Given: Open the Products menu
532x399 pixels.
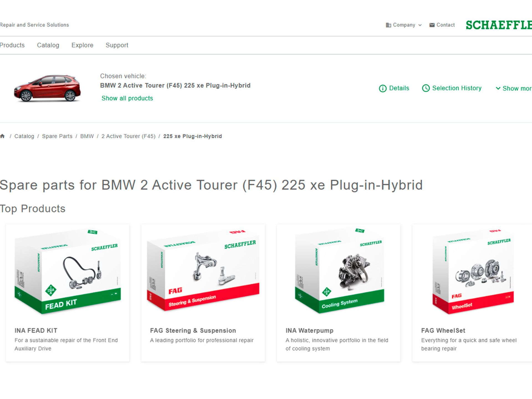Looking at the screenshot, I should [12, 45].
